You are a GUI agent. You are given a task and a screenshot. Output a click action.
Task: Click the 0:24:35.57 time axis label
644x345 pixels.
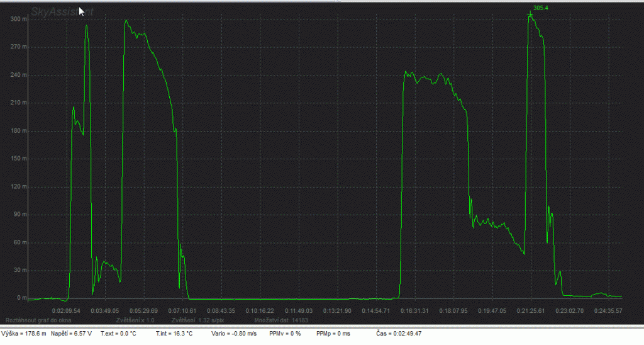608,310
